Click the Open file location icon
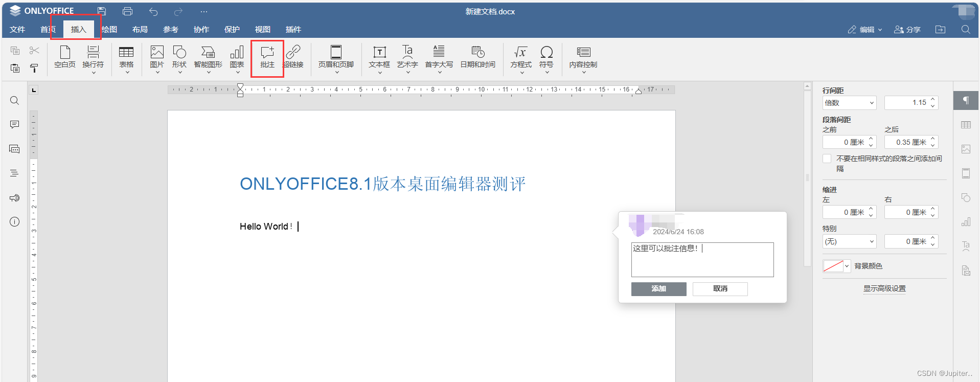 point(940,29)
